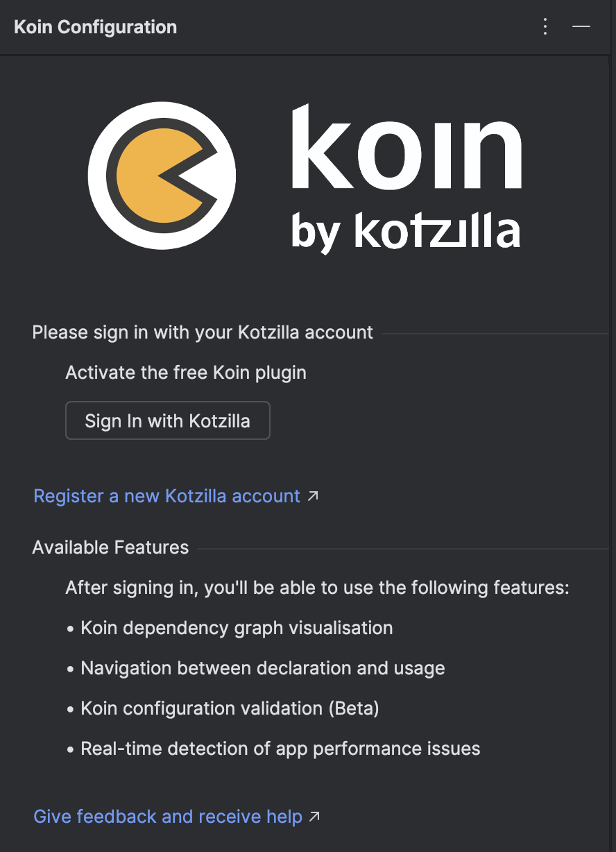Hide the Koin Configuration tool window
This screenshot has width=616, height=852.
581,27
